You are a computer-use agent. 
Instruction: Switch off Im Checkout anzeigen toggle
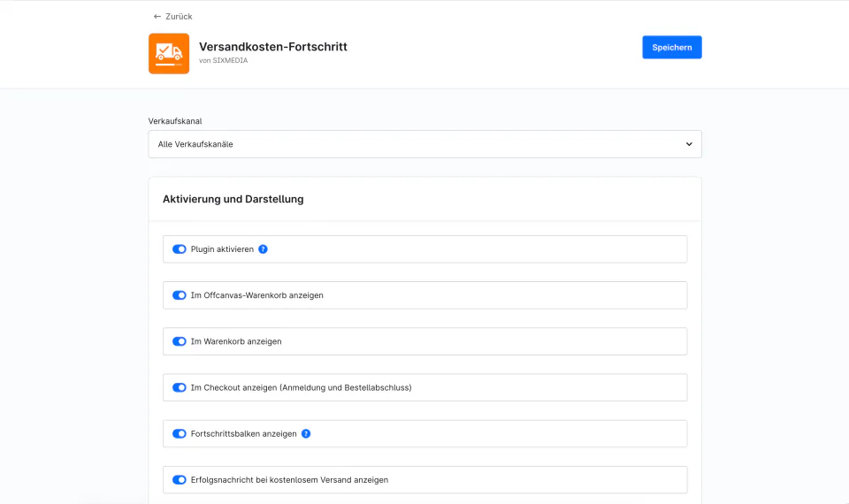coord(180,387)
